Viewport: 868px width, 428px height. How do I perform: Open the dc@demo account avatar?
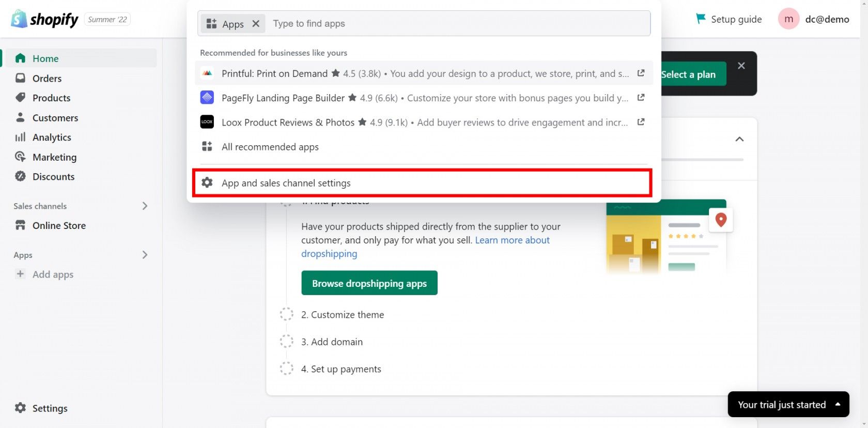[788, 19]
